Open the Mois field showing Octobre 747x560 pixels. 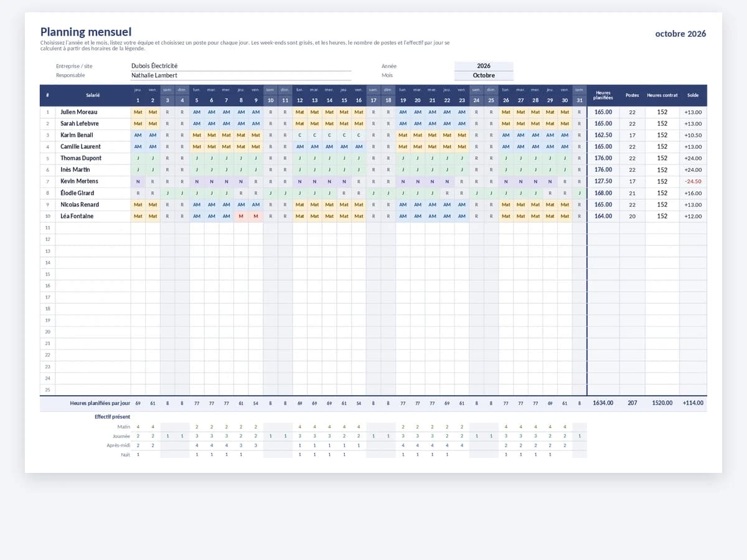click(484, 75)
